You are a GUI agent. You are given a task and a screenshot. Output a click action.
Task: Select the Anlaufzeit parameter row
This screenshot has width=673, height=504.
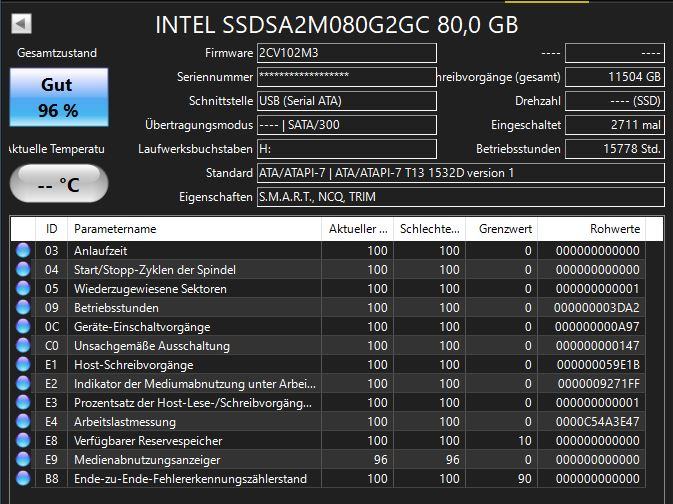point(328,250)
